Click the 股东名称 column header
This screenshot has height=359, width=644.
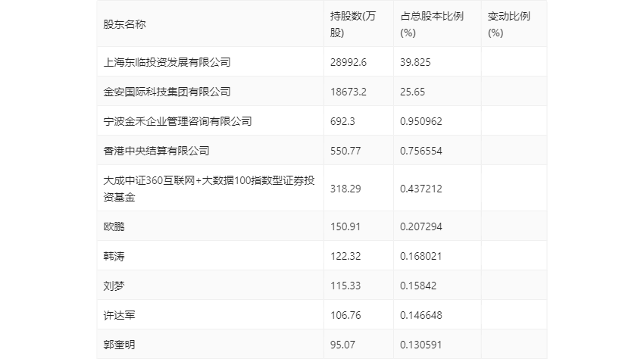(x=124, y=24)
